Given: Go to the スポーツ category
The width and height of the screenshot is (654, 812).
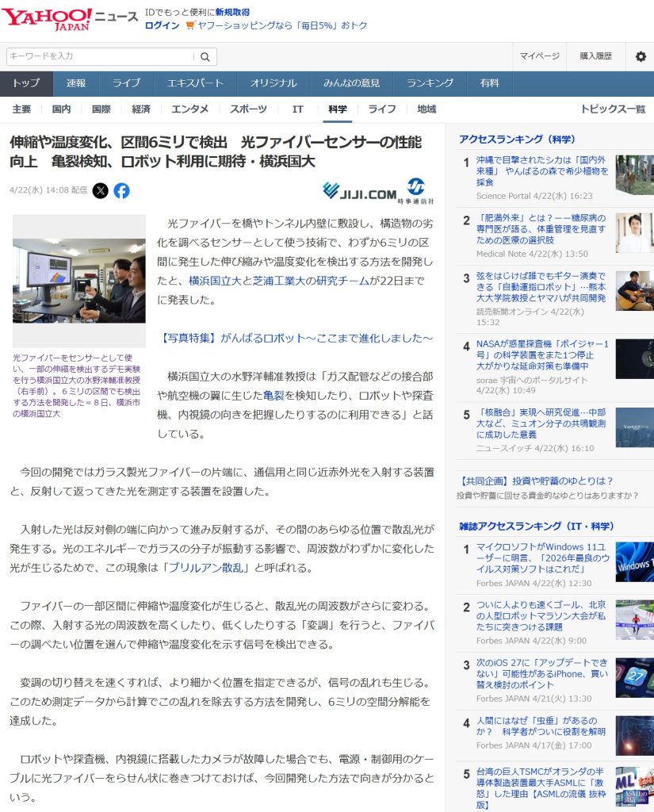Looking at the screenshot, I should click(x=248, y=109).
